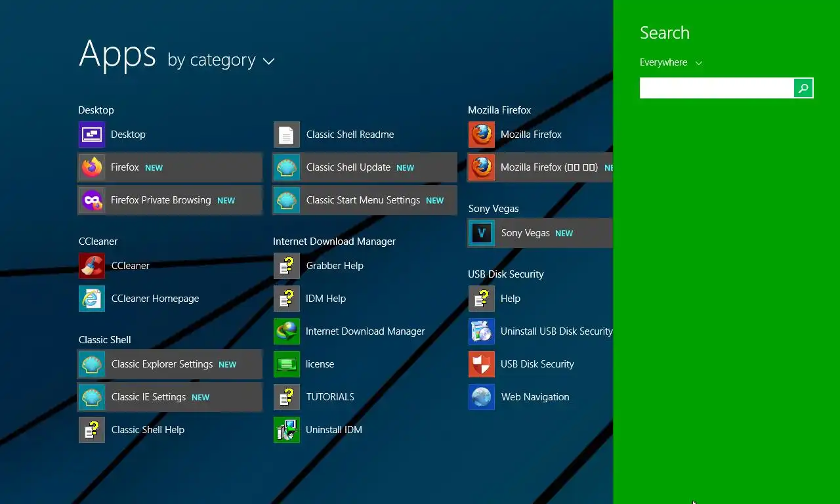Open the Classic Shell Readme document icon
The width and height of the screenshot is (840, 504).
[287, 135]
